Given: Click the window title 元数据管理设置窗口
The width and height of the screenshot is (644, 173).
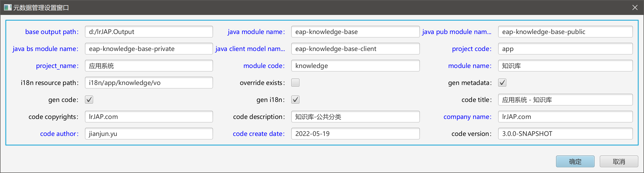Looking at the screenshot, I should pos(41,8).
